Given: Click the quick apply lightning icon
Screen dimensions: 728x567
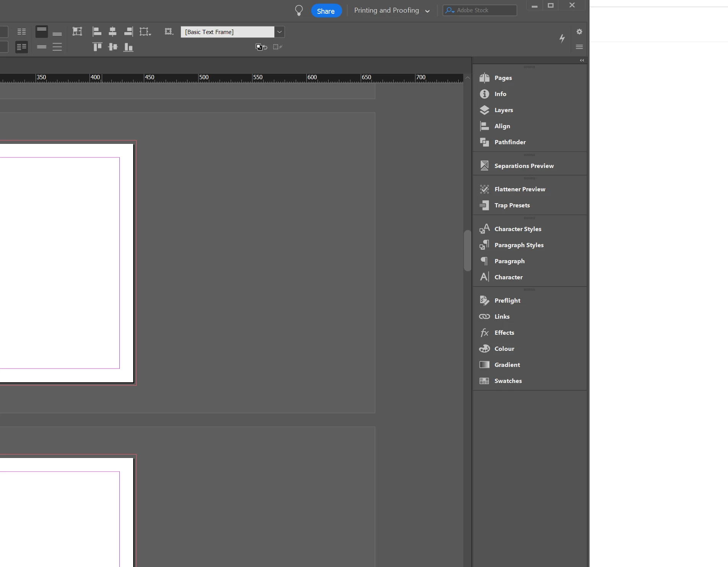Looking at the screenshot, I should (x=562, y=38).
